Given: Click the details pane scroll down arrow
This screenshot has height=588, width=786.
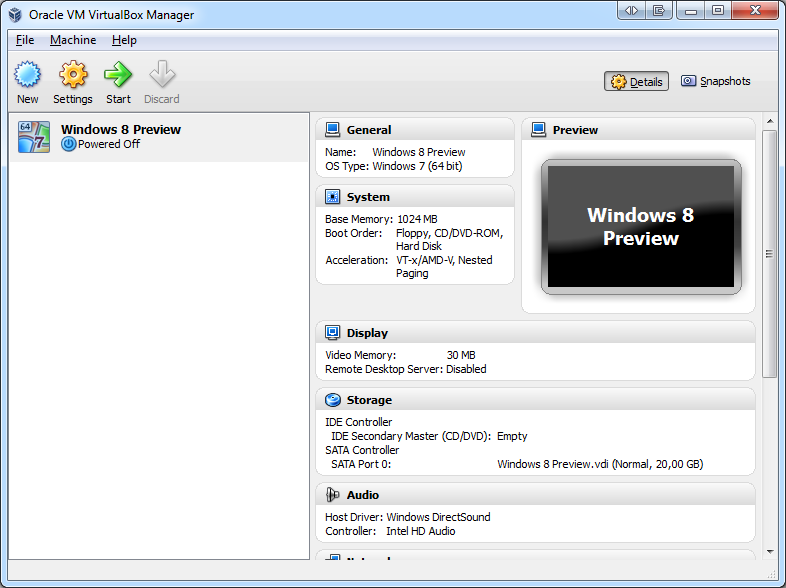Looking at the screenshot, I should [770, 551].
